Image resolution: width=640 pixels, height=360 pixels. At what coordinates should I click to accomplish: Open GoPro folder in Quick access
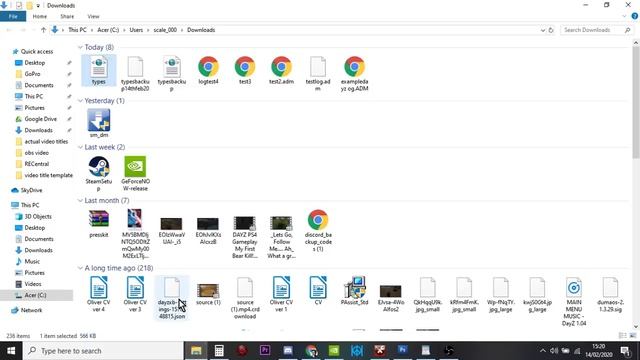coord(32,74)
